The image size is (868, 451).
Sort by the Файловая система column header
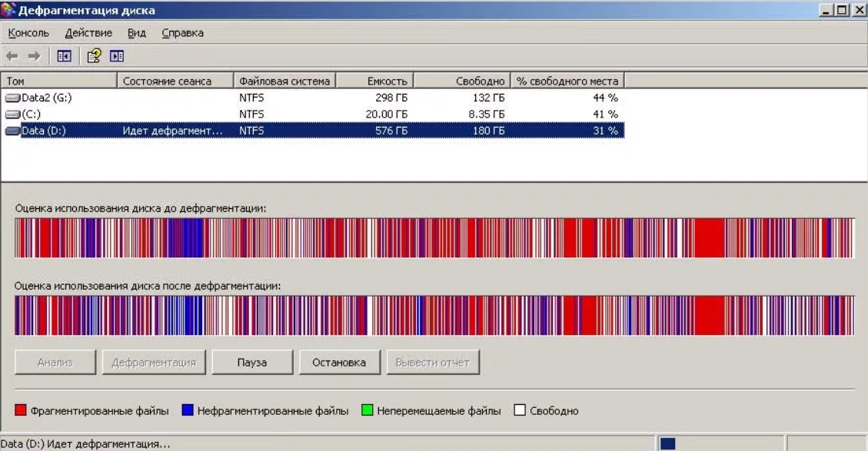click(284, 81)
